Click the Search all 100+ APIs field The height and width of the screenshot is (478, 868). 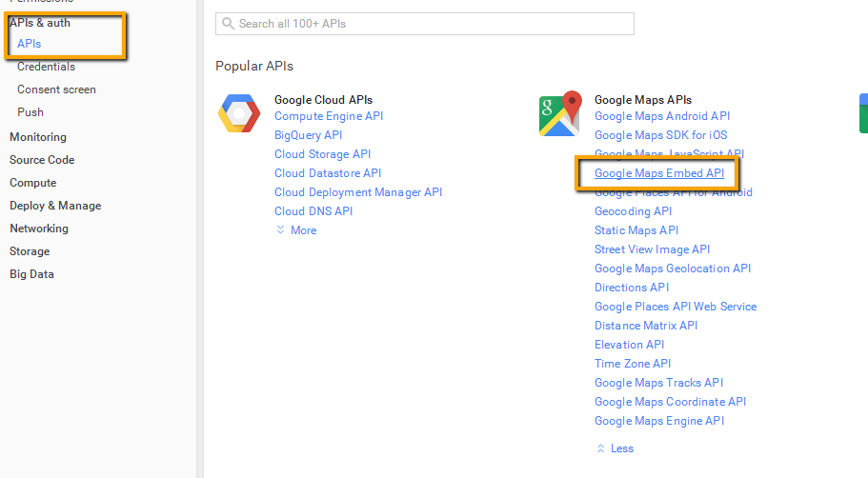425,24
